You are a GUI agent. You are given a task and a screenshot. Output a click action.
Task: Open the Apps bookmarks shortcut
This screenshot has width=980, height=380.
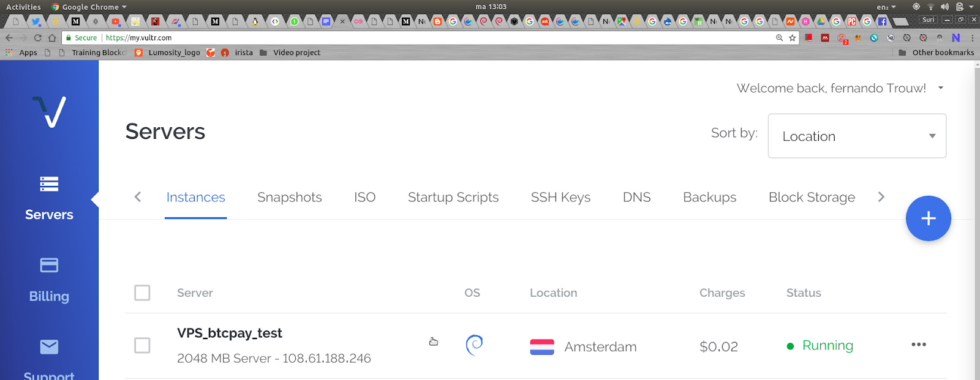(x=21, y=53)
